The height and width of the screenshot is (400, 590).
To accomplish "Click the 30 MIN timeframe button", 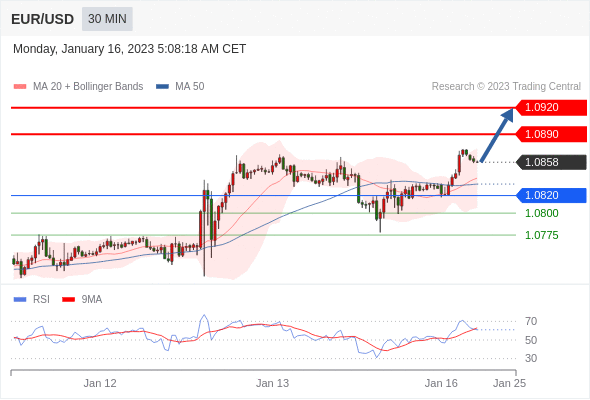I will [107, 19].
